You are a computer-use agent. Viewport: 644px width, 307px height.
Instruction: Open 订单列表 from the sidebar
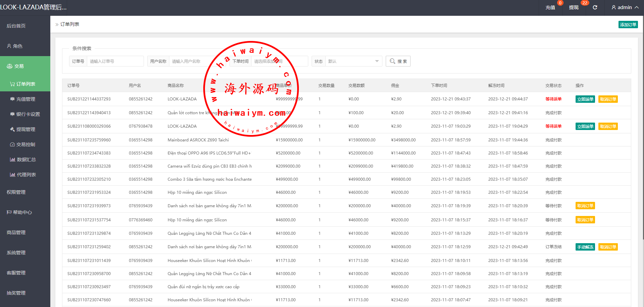point(25,84)
